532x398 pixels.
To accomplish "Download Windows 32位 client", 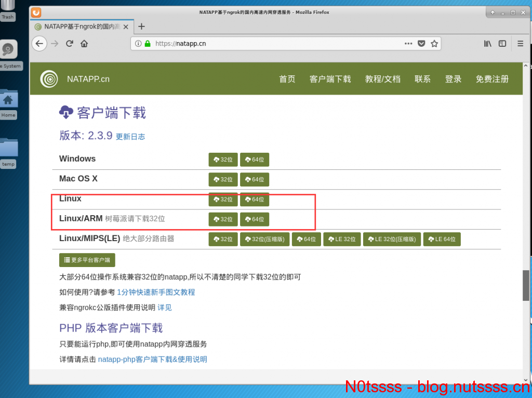I will [223, 160].
